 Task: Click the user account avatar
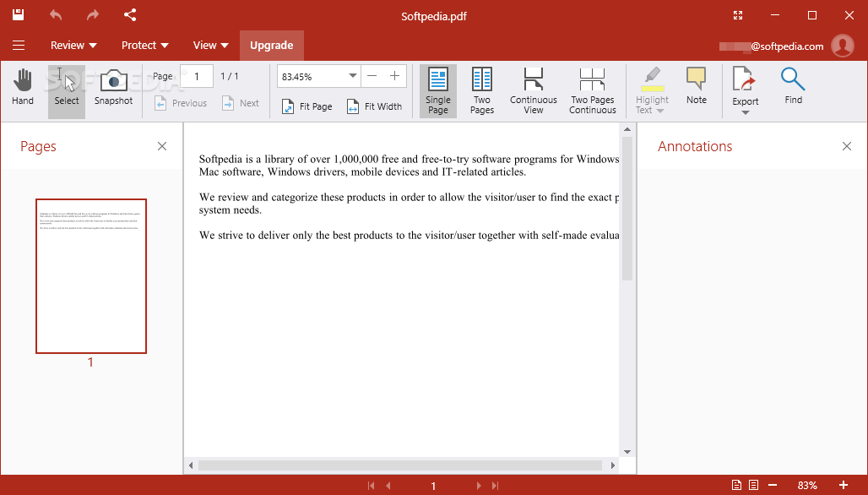[843, 46]
